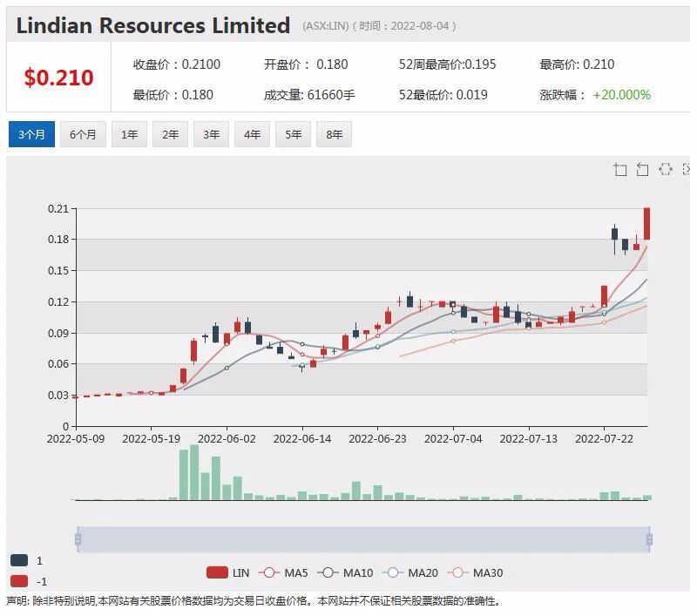Toggle the MA30 line in legend

click(x=475, y=572)
